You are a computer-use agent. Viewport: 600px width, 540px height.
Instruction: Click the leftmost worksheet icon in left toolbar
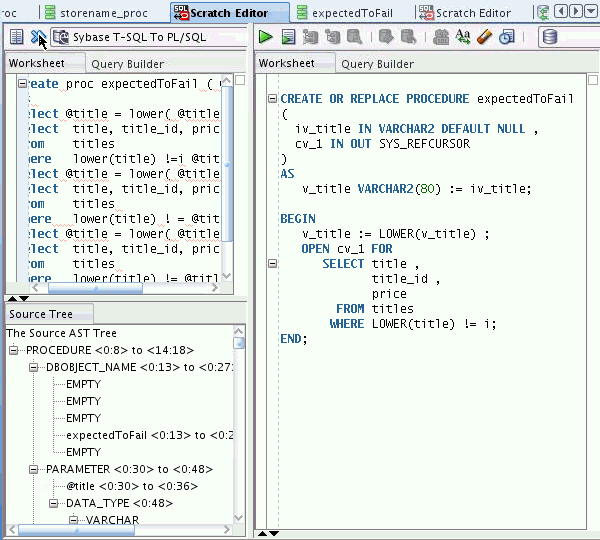17,37
